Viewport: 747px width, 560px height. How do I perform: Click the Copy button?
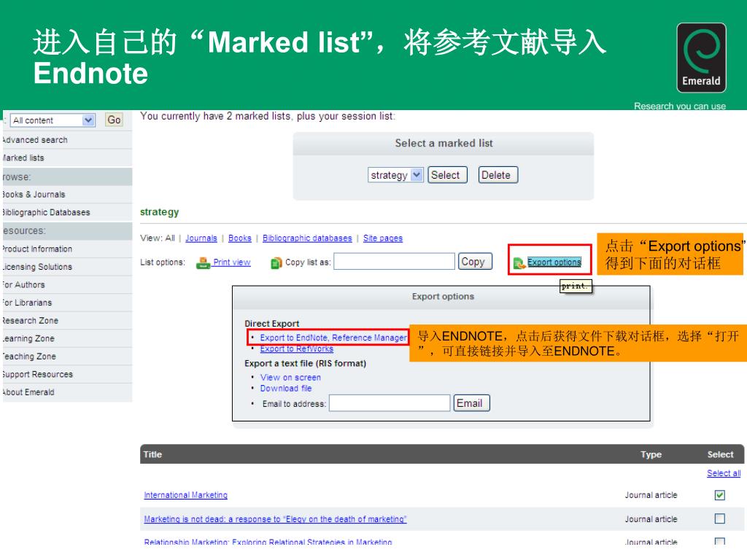474,262
